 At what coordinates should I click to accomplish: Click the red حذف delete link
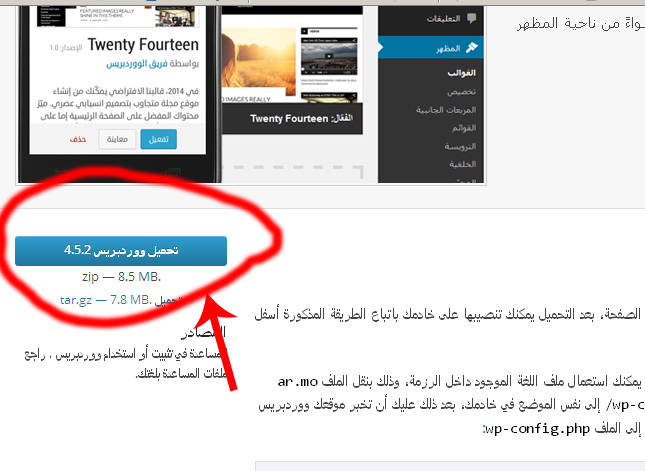78,139
